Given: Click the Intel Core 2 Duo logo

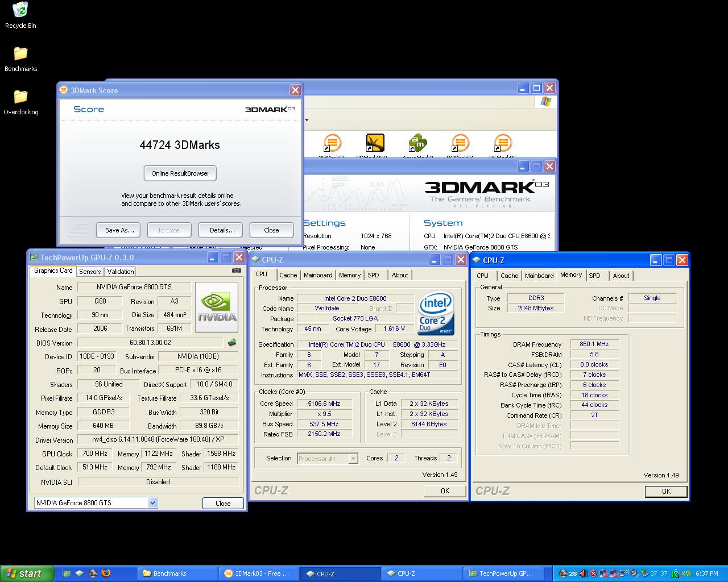Looking at the screenshot, I should click(x=436, y=313).
